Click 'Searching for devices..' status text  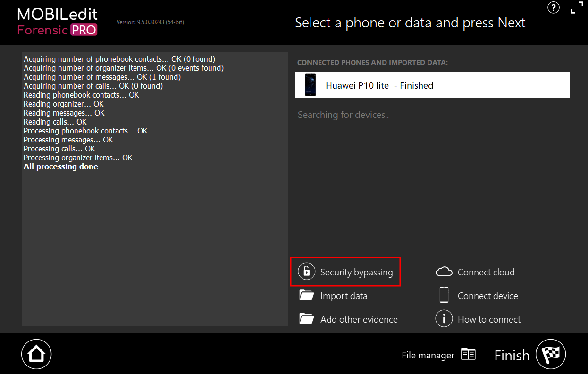coord(343,115)
